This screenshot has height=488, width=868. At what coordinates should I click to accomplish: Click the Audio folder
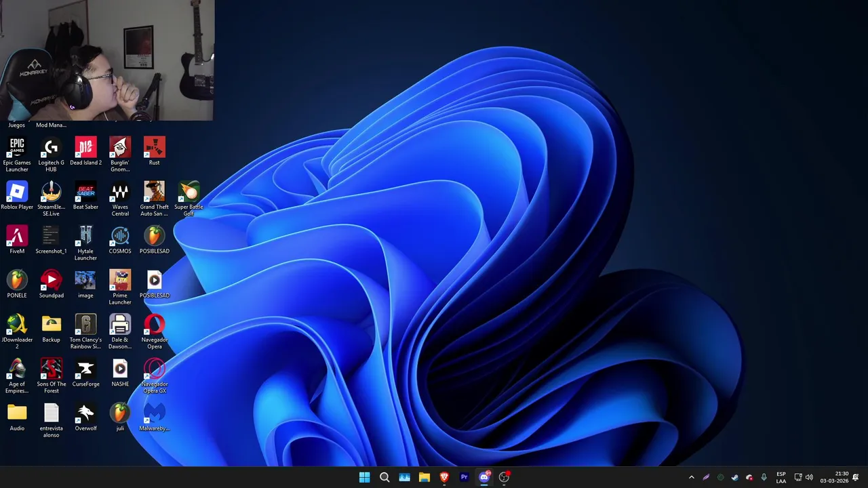click(17, 417)
